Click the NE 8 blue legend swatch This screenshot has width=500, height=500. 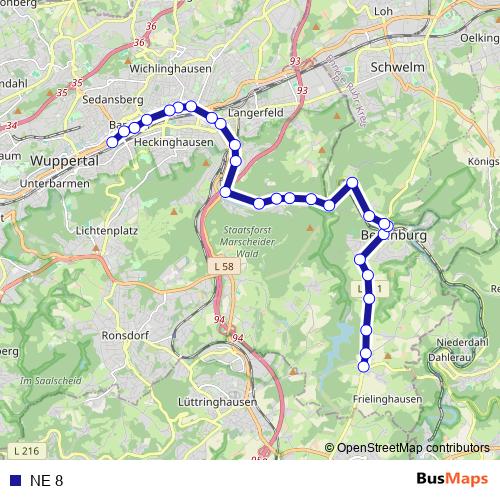point(16,480)
